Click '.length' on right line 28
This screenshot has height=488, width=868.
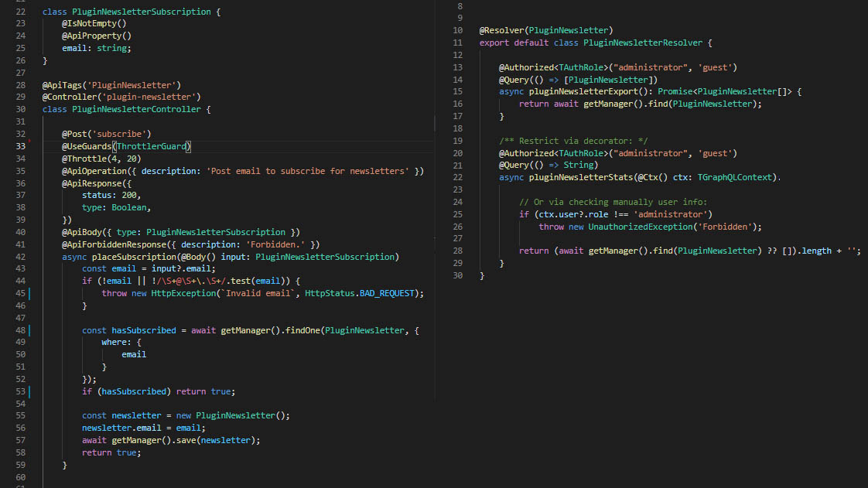click(x=814, y=251)
